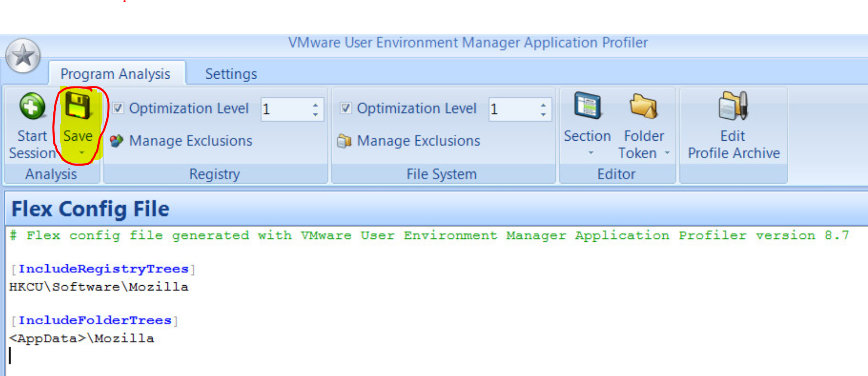The image size is (868, 376).
Task: Open the star application menu orb
Action: (x=23, y=56)
